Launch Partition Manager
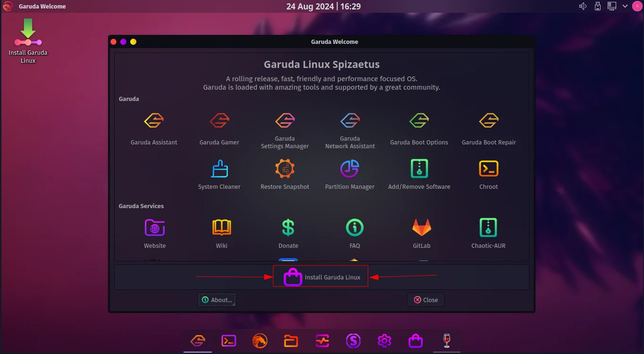The height and width of the screenshot is (354, 644). [350, 174]
